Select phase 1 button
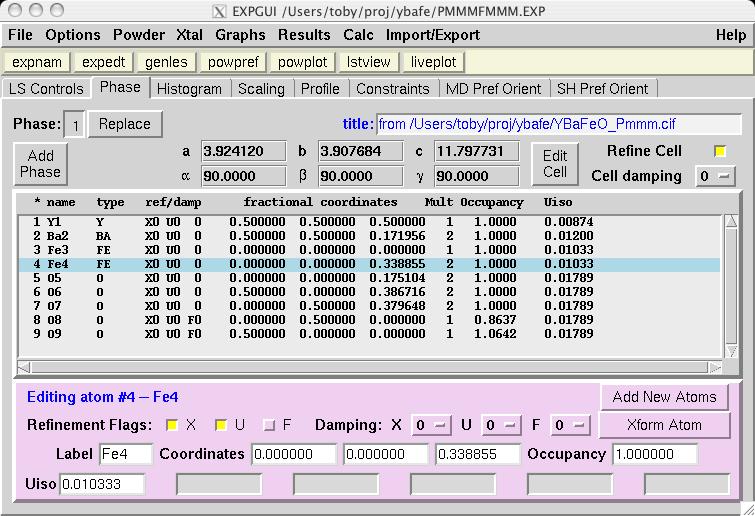 [75, 125]
